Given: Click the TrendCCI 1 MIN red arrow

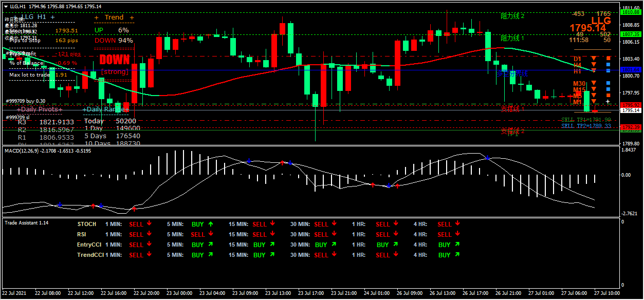Looking at the screenshot, I should point(149,255).
